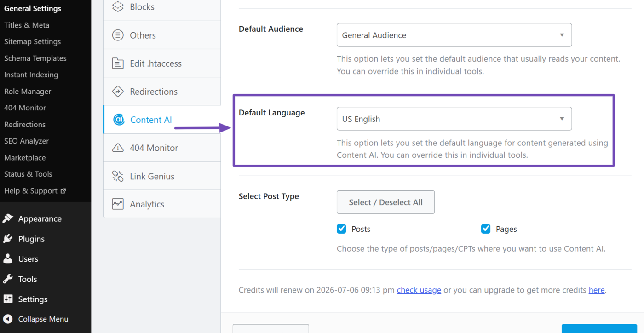Click the Default Language dropdown arrow
644x333 pixels.
(562, 119)
